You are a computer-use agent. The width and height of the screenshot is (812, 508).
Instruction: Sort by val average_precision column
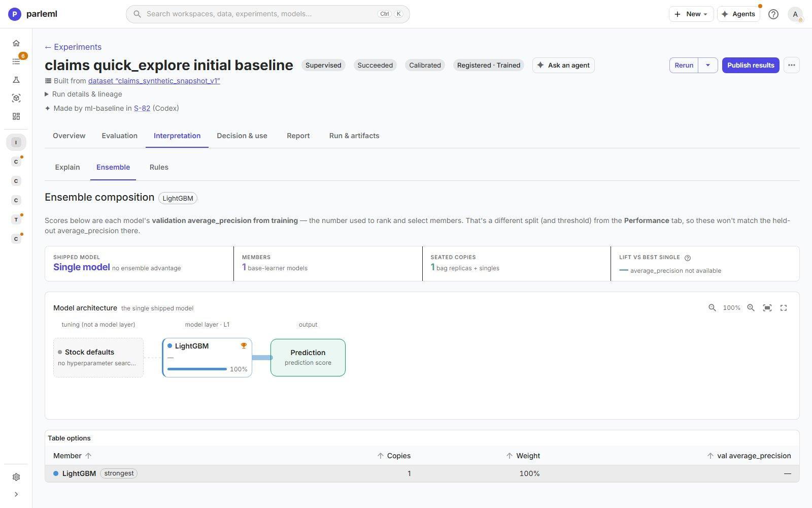[749, 456]
